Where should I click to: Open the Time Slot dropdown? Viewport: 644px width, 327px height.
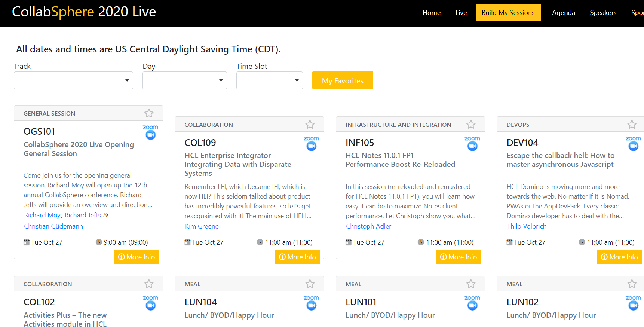[x=269, y=80]
